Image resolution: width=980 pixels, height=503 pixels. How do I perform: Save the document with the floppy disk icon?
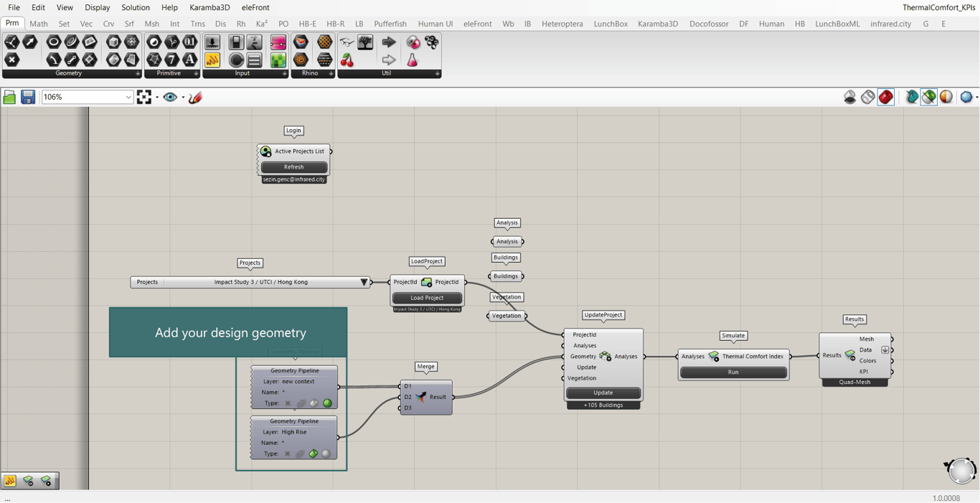tap(28, 97)
